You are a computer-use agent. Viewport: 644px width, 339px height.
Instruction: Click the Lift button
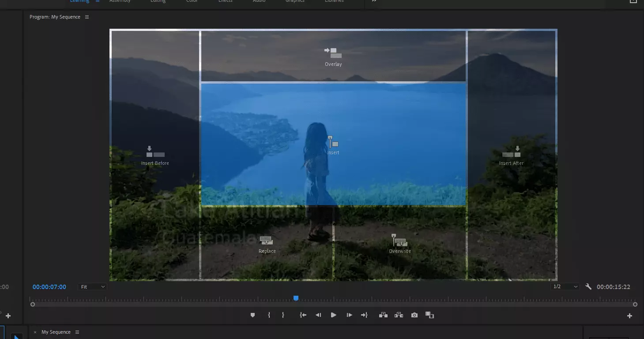click(383, 315)
